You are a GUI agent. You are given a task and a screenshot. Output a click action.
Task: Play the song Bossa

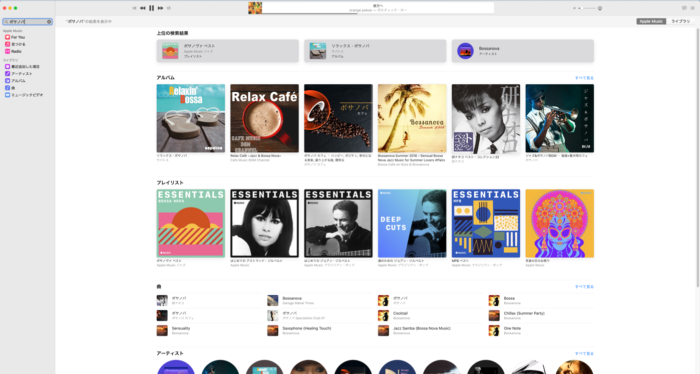(x=541, y=300)
